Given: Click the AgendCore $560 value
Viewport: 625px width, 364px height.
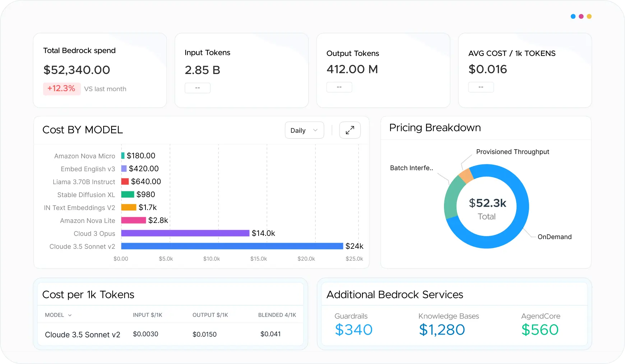Looking at the screenshot, I should [540, 330].
